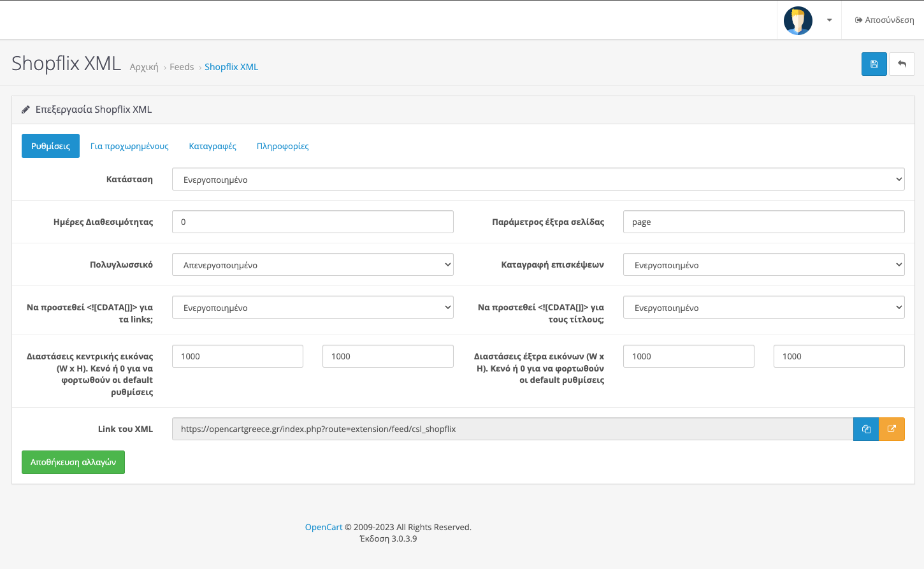Click the Αποσύνδεση logout link

click(x=884, y=20)
